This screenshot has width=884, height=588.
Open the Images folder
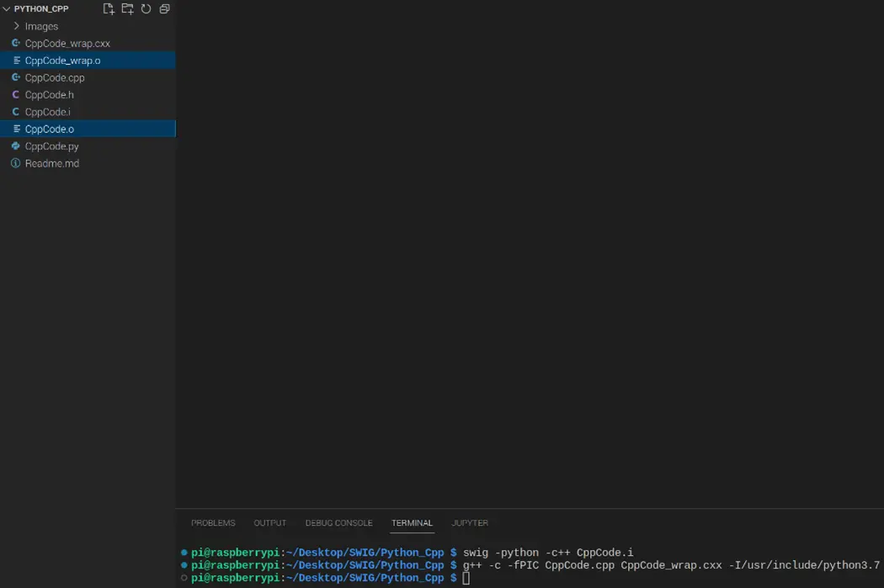pyautogui.click(x=88, y=26)
